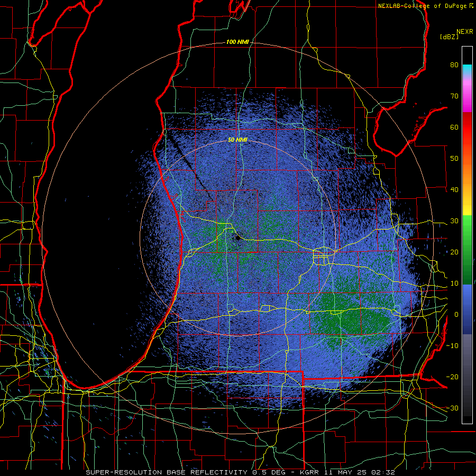Click the KGRR radar site center point

click(x=237, y=239)
